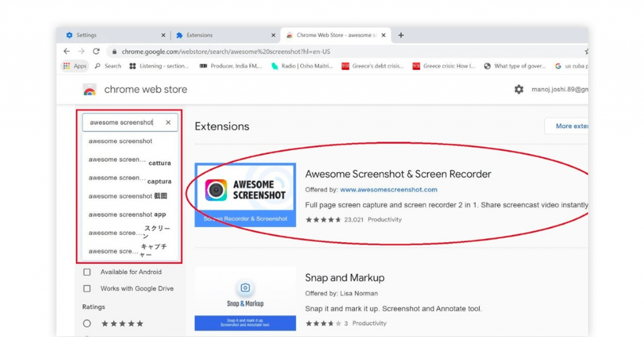Check the Works with Google Drive box
644x337 pixels.
[x=87, y=289]
